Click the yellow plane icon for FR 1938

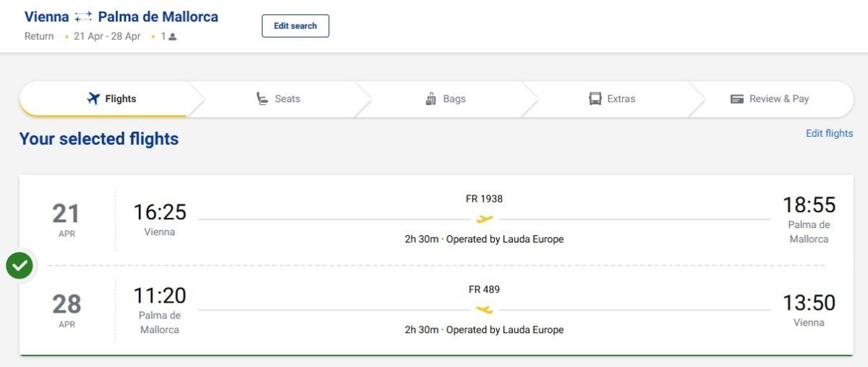[485, 219]
